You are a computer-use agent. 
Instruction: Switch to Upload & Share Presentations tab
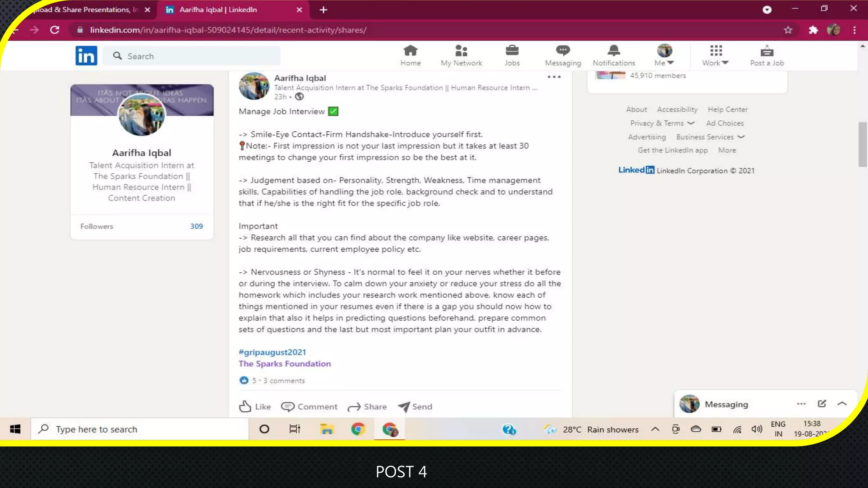pyautogui.click(x=85, y=10)
